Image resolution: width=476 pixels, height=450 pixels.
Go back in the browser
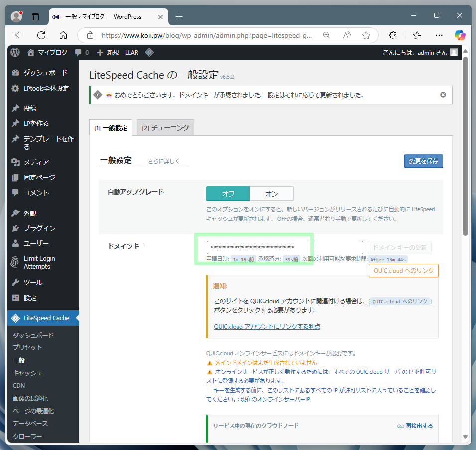click(19, 35)
